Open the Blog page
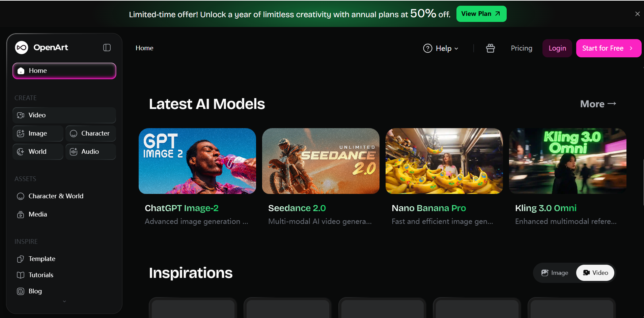The width and height of the screenshot is (644, 318). [x=64, y=291]
